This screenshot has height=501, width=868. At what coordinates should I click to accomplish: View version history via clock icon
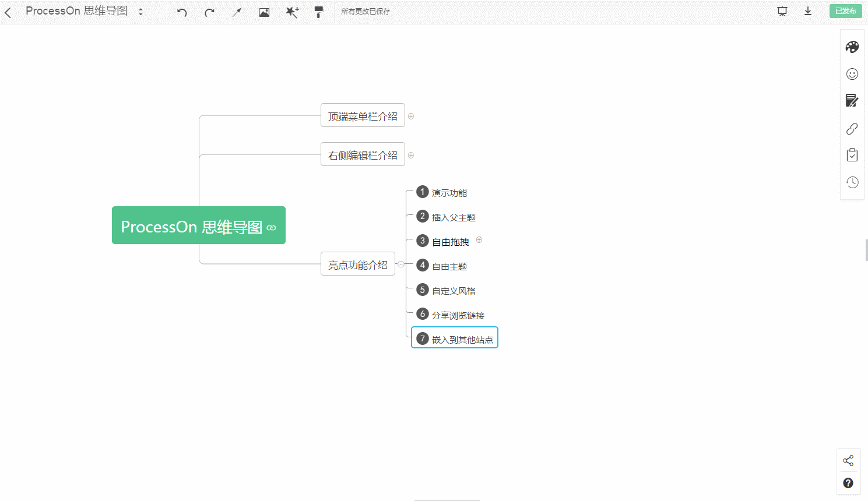coord(852,182)
